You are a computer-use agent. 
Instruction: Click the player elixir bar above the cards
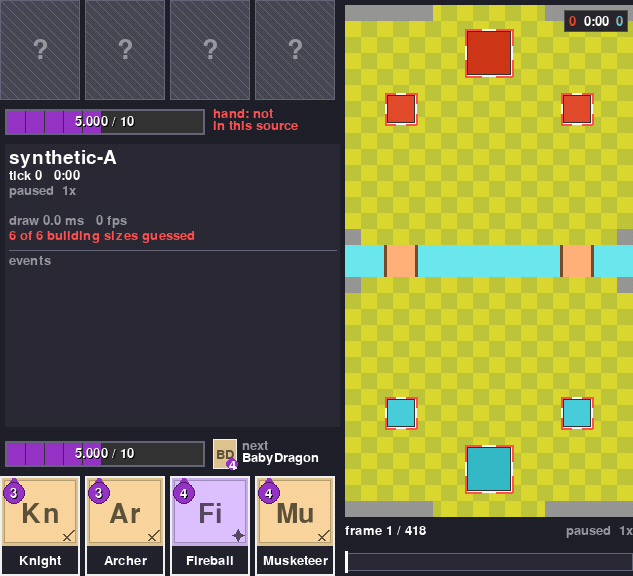[105, 454]
